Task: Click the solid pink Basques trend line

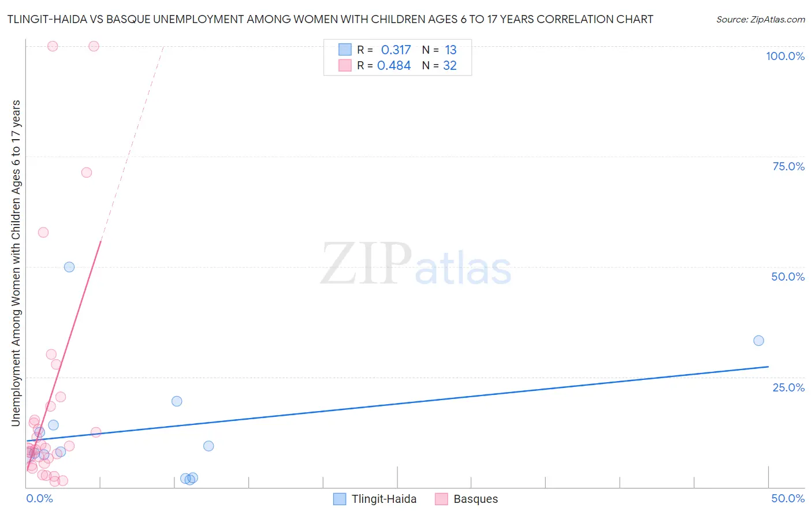Action: pos(64,356)
